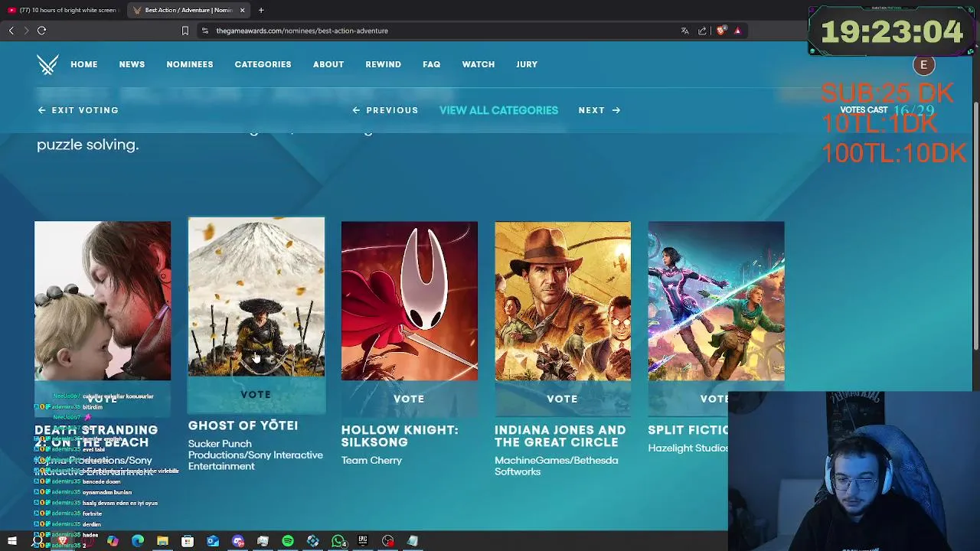Reload the page with the refresh icon

point(42,31)
